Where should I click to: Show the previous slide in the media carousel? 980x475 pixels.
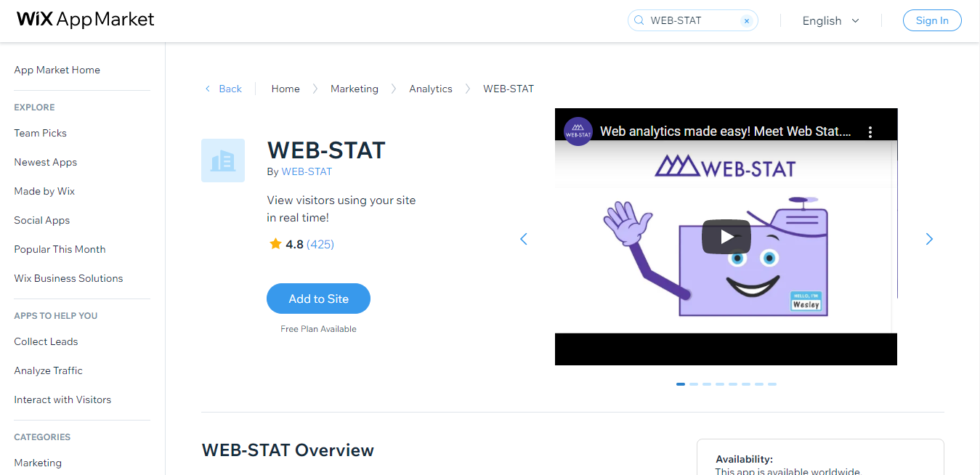tap(523, 239)
